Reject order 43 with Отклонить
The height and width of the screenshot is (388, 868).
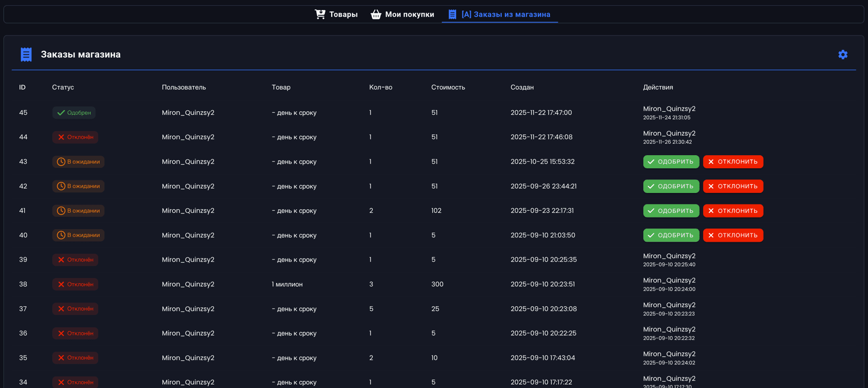pos(733,162)
